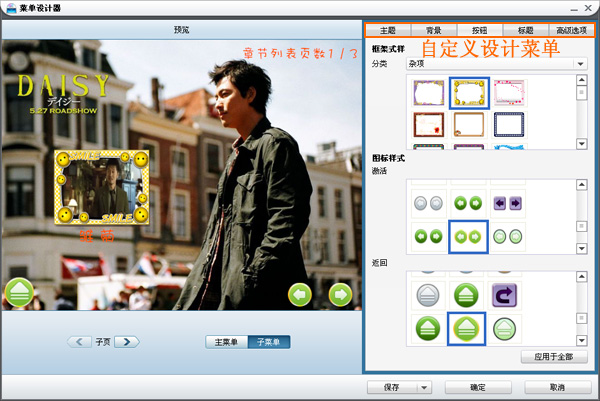600x401 pixels.
Task: Click 应用于全部 button
Action: pos(554,357)
